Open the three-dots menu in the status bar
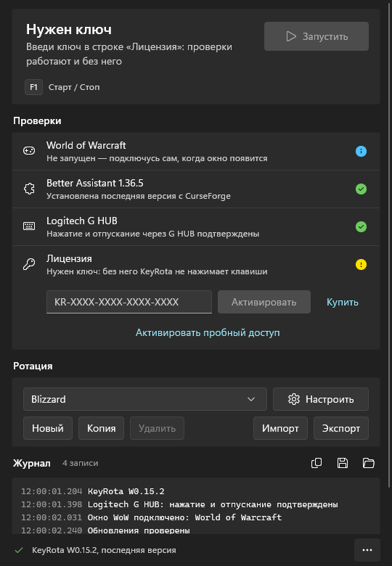The width and height of the screenshot is (392, 566). point(367,550)
